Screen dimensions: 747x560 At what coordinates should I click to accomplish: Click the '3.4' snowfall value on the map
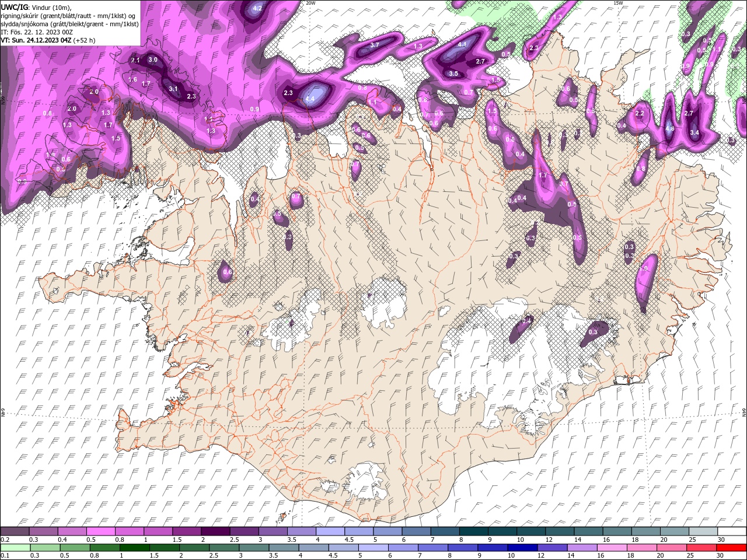pos(694,132)
